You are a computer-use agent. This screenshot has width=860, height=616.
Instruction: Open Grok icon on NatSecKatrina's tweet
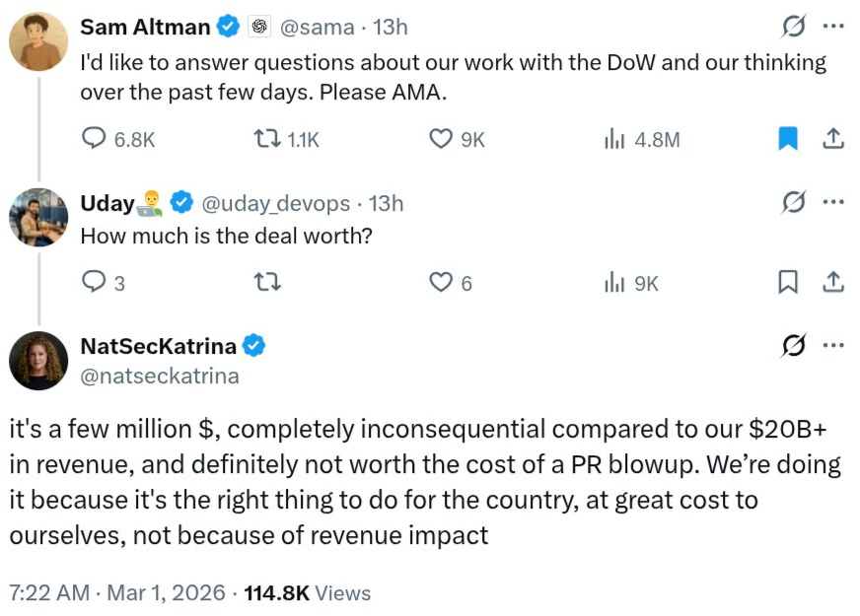click(790, 345)
